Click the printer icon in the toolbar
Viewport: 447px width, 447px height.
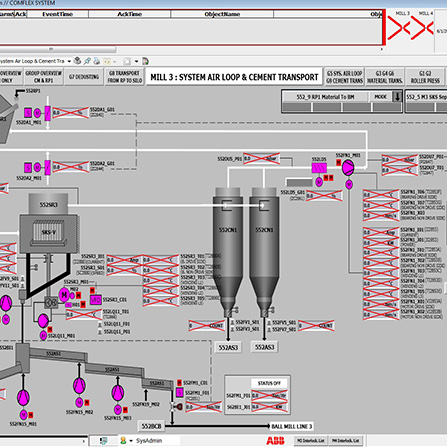click(97, 61)
